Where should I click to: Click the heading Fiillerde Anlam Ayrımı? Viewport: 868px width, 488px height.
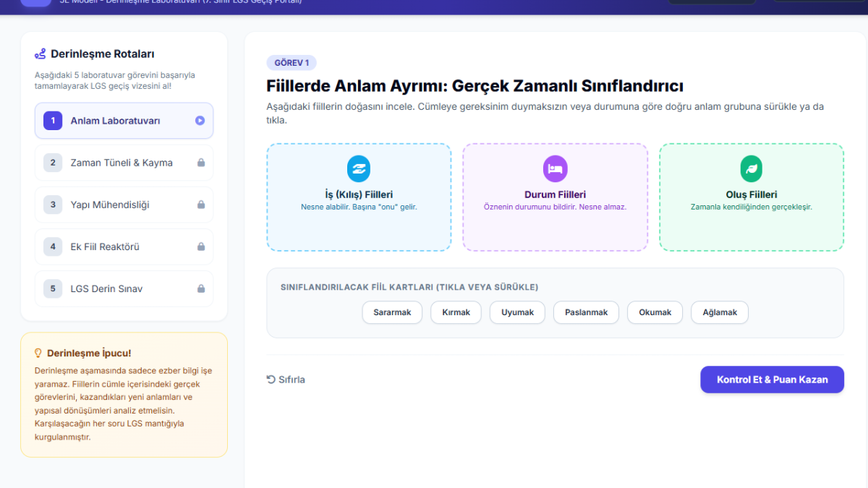(475, 86)
